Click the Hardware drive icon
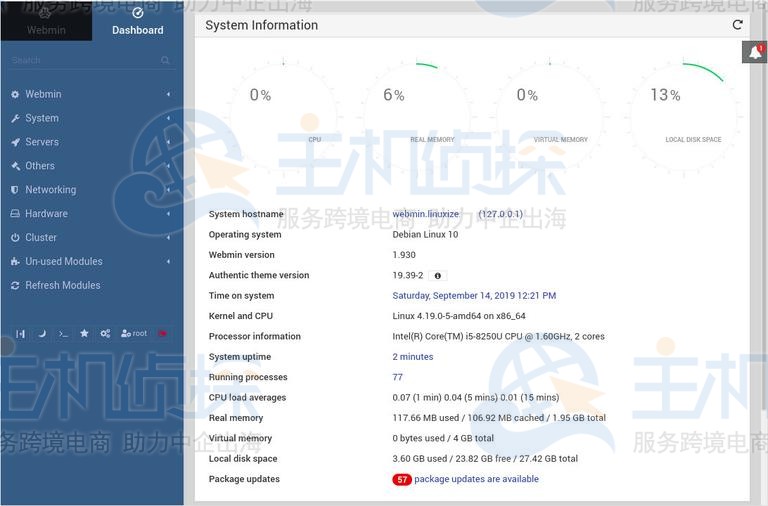This screenshot has height=506, width=768. pos(15,214)
